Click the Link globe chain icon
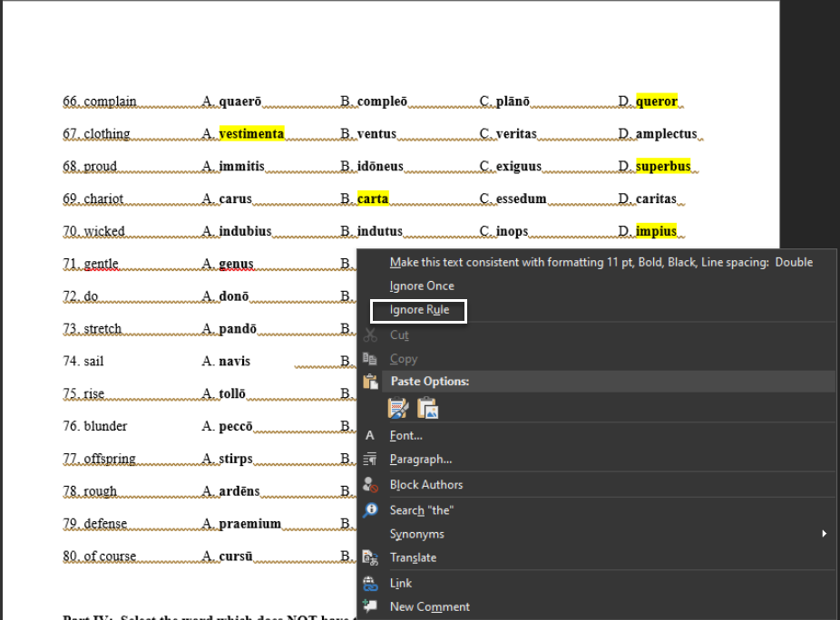 point(370,584)
